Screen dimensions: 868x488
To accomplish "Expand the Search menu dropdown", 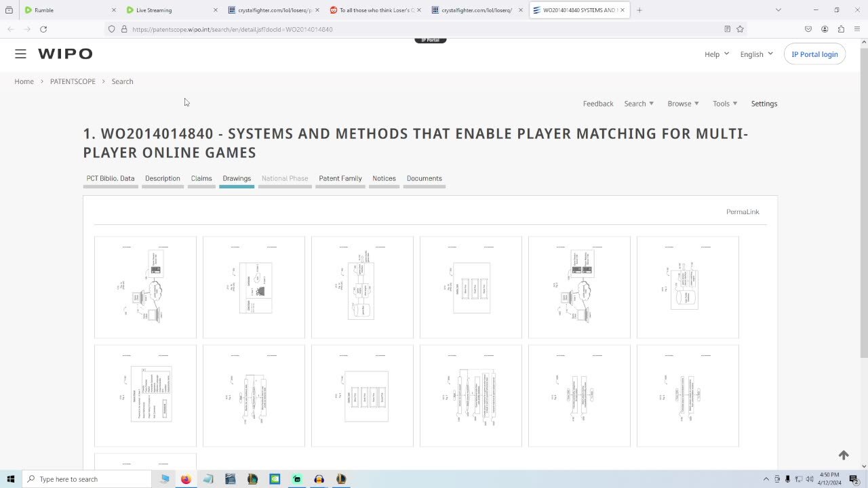I will click(639, 104).
